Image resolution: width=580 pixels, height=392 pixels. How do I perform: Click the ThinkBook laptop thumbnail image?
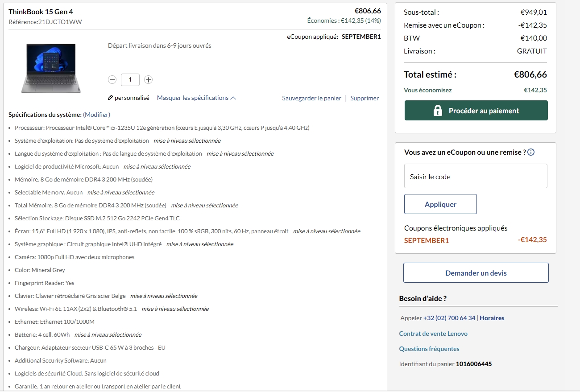(x=51, y=68)
